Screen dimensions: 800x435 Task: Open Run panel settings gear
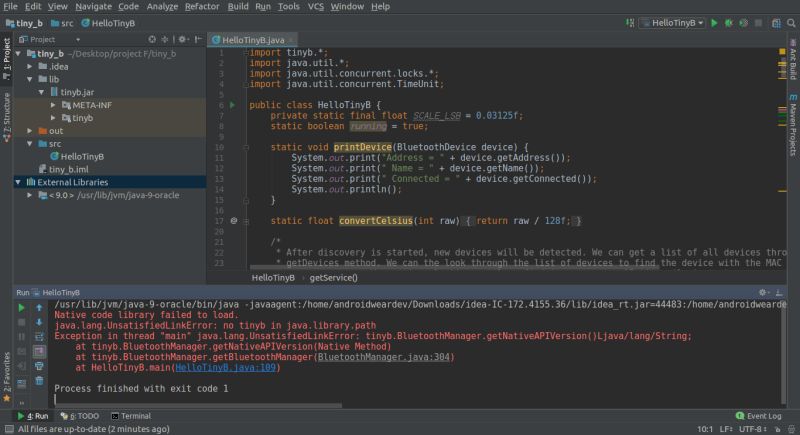tap(763, 293)
